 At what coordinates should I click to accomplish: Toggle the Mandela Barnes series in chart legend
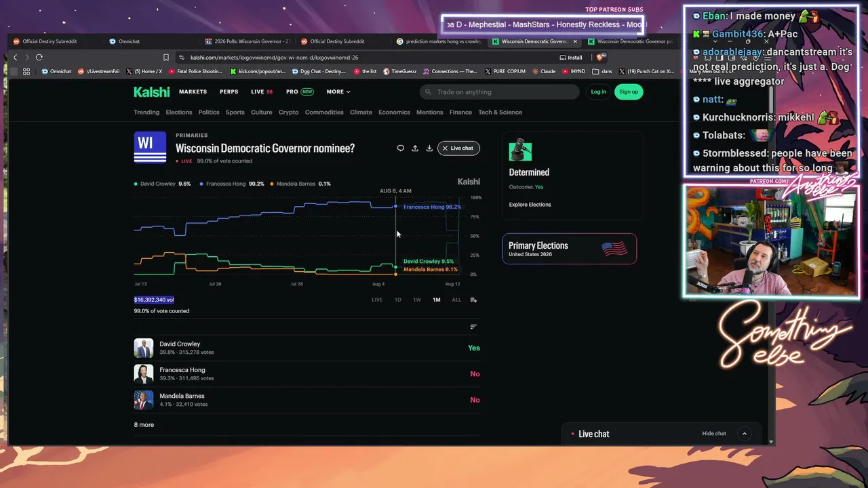pyautogui.click(x=300, y=184)
